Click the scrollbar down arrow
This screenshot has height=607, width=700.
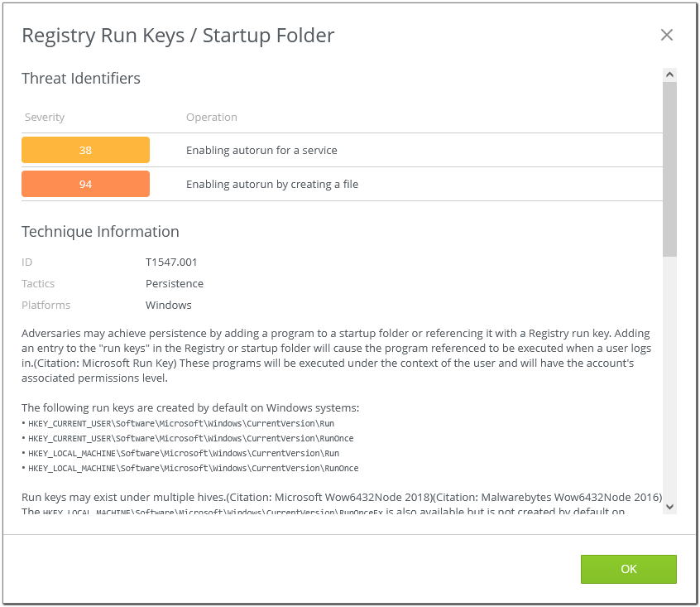point(670,506)
